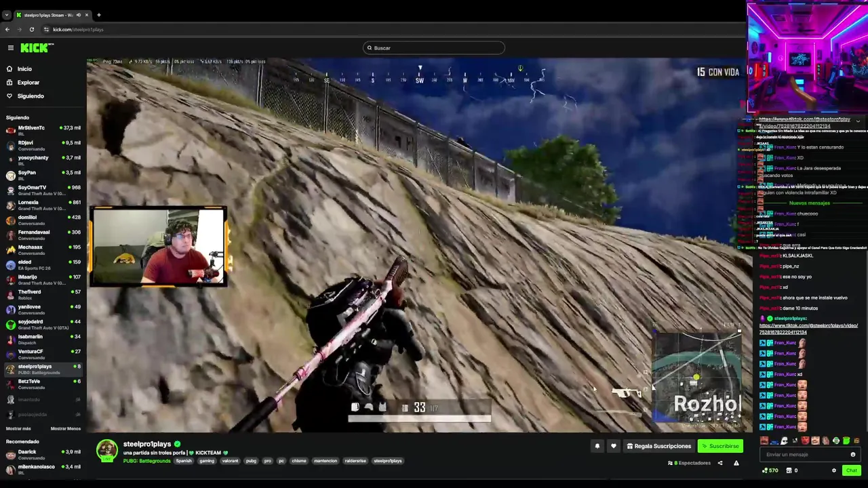Viewport: 868px width, 488px height.
Task: Click the green Chat send button
Action: tap(852, 470)
